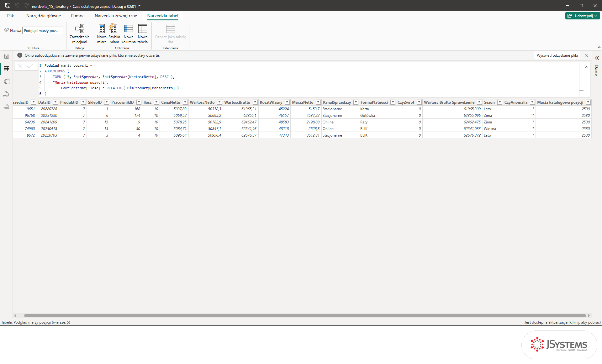The image size is (602, 364).
Task: Expand the Dane pane with double chevron
Action: point(597,58)
